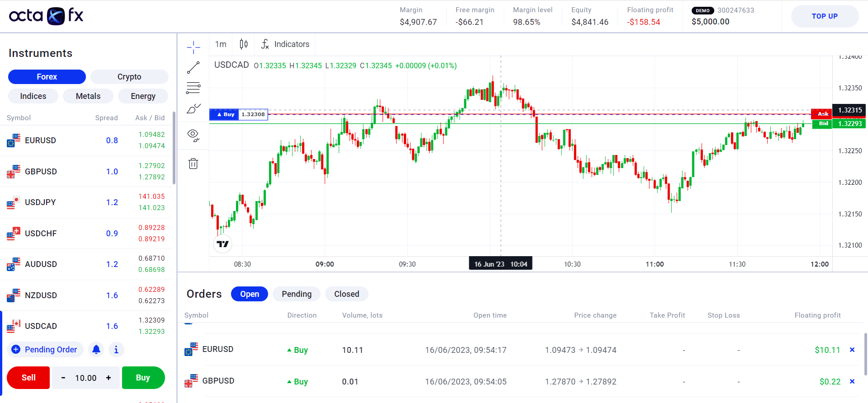Click NZDUSD flag icon
Screen dimensions: 868x403
[14, 295]
